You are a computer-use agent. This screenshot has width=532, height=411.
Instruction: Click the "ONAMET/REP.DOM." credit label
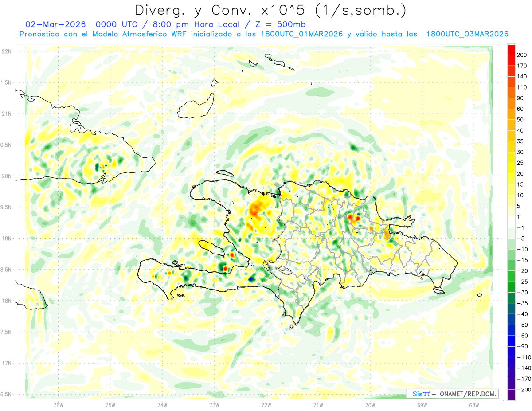click(x=468, y=394)
